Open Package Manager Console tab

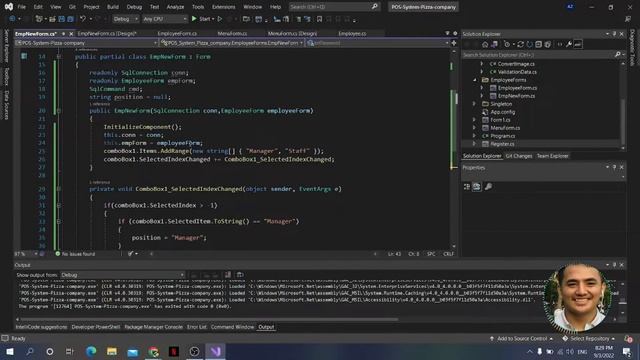point(153,327)
